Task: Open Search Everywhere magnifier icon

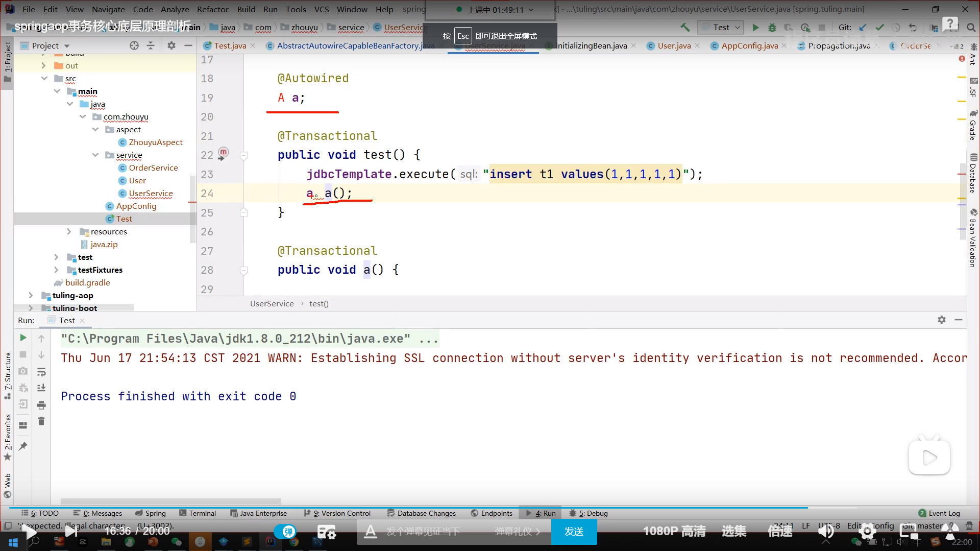Action: tap(971, 27)
